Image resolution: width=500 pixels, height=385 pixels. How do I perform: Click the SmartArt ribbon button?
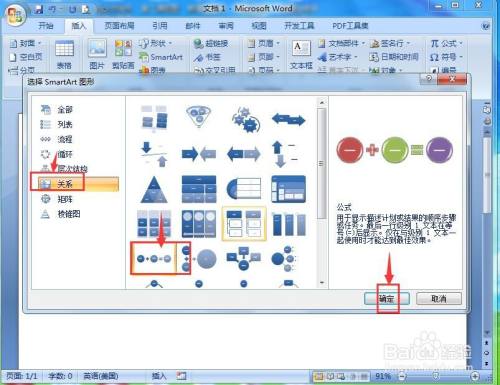pos(161,57)
